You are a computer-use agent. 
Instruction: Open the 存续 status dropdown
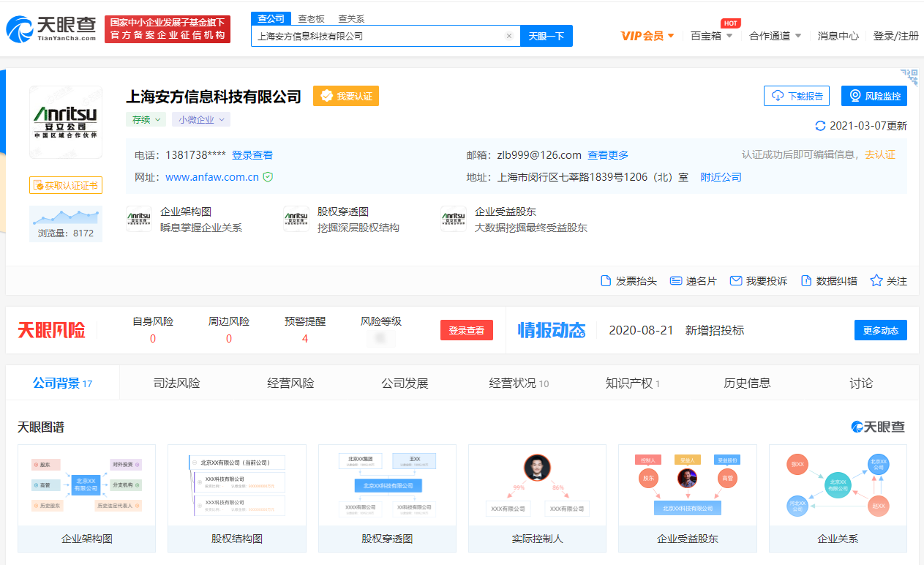[x=146, y=119]
